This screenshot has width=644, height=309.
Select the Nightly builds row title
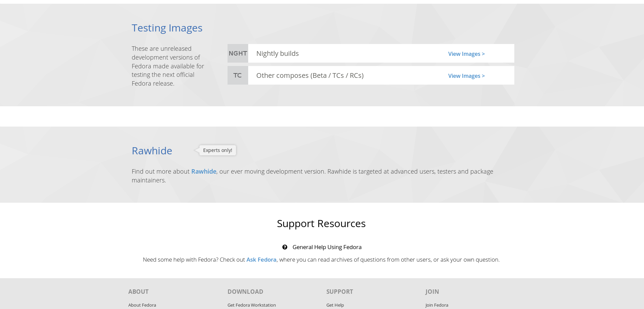tap(277, 53)
